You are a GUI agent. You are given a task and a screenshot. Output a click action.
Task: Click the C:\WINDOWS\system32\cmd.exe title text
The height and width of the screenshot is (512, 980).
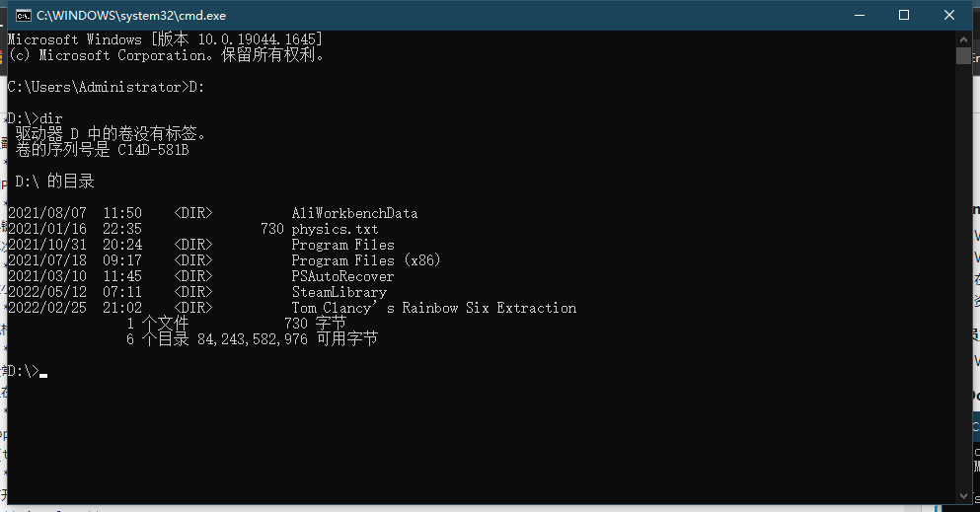pyautogui.click(x=131, y=16)
